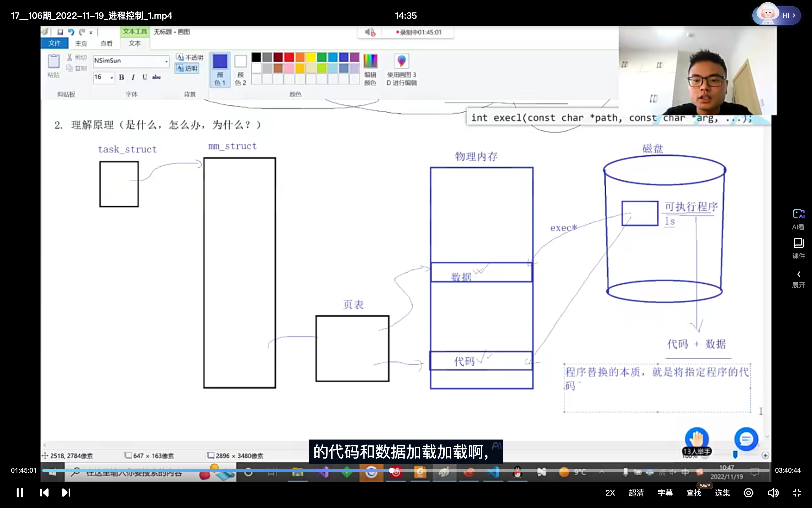Viewport: 812px width, 508px height.
Task: Select 透明 transparent background
Action: coord(187,68)
